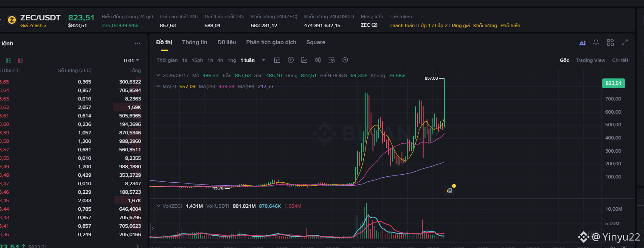Viewport: 644px width, 248px height.
Task: Select the 1h time interval
Action: coord(210,60)
